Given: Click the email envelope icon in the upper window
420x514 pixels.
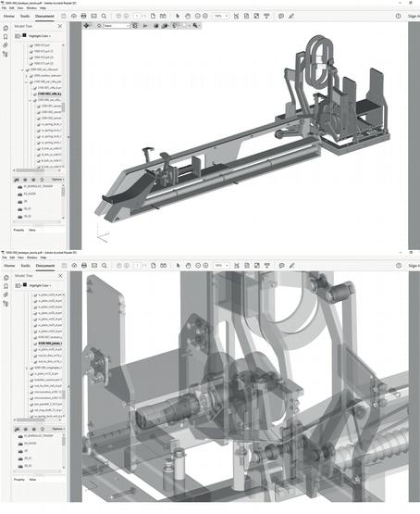Looking at the screenshot, I should (94, 16).
